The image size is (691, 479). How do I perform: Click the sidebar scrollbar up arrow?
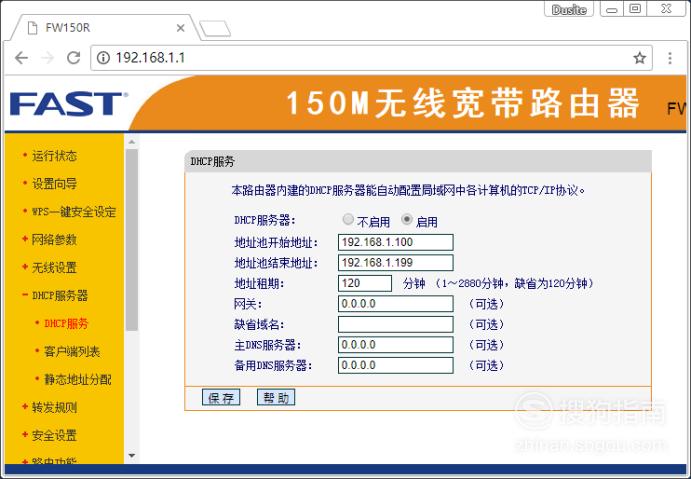click(131, 142)
